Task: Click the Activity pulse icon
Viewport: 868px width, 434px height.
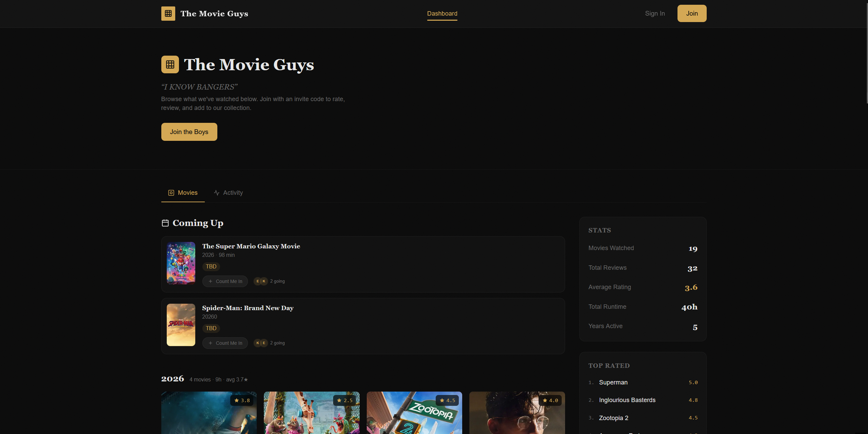Action: pyautogui.click(x=217, y=193)
